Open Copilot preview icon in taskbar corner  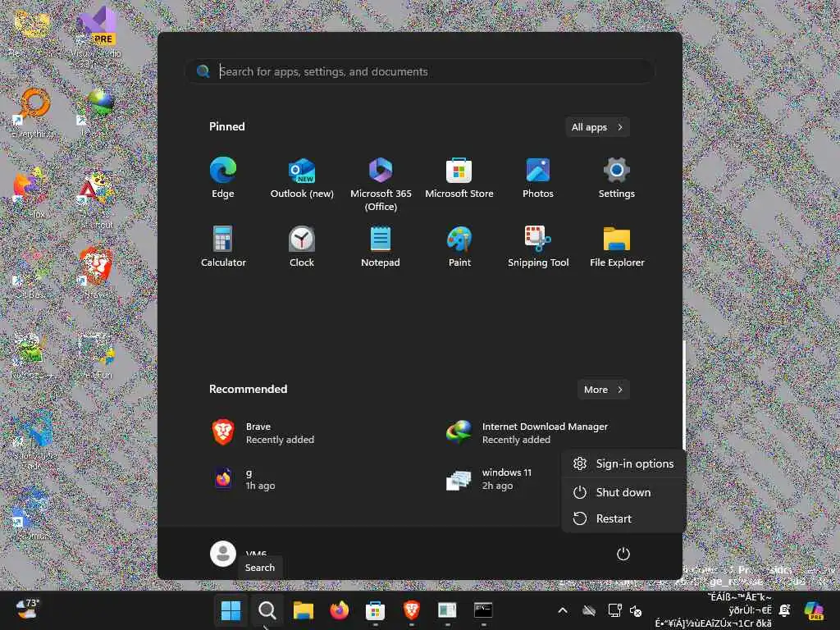pos(814,610)
